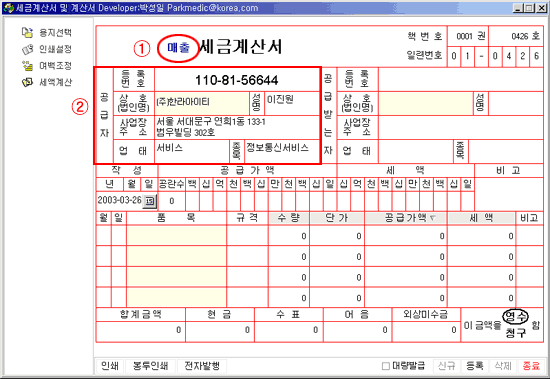Viewport: 550px width, 379px height.
Task: Click supplier company name (주)한라아이티 field
Action: 202,103
